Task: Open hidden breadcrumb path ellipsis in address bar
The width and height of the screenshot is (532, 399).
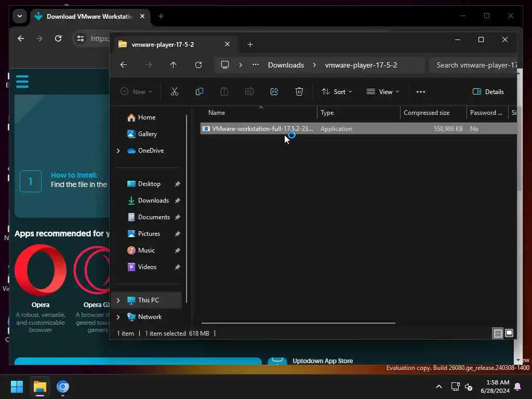Action: point(256,65)
